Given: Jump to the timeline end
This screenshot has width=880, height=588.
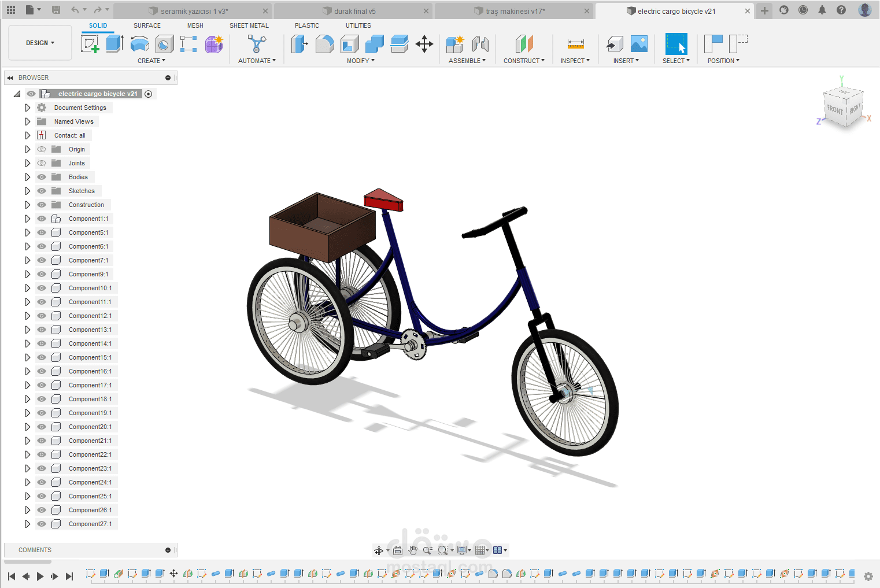Looking at the screenshot, I should coord(69,576).
